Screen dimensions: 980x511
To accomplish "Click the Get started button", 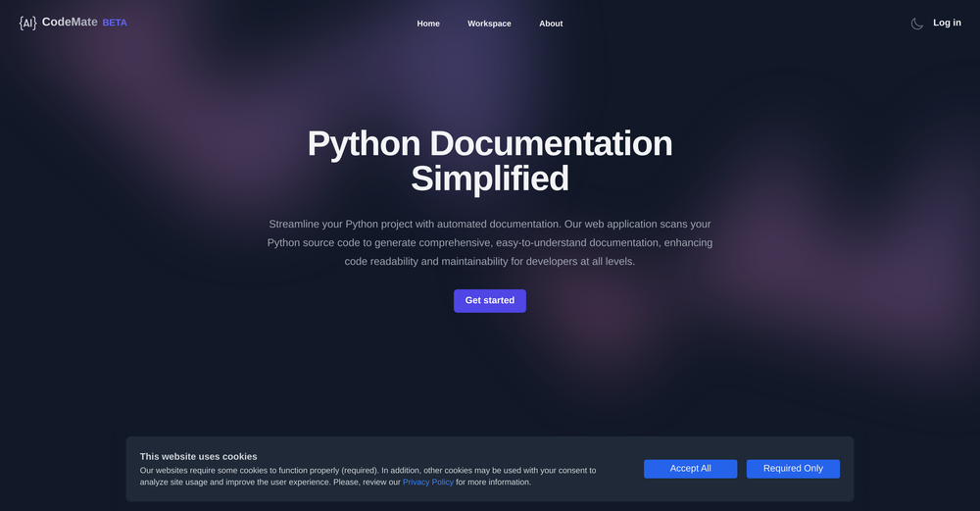I will (x=490, y=300).
